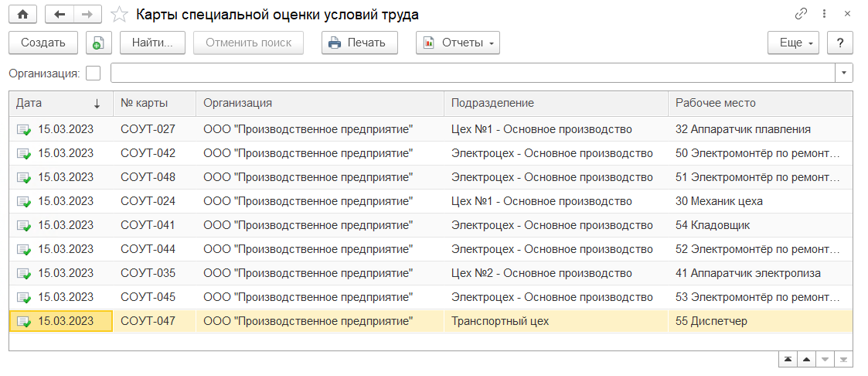Screen dimensions: 868x376
Task: Focus the Организация filter input field
Action: [x=473, y=73]
